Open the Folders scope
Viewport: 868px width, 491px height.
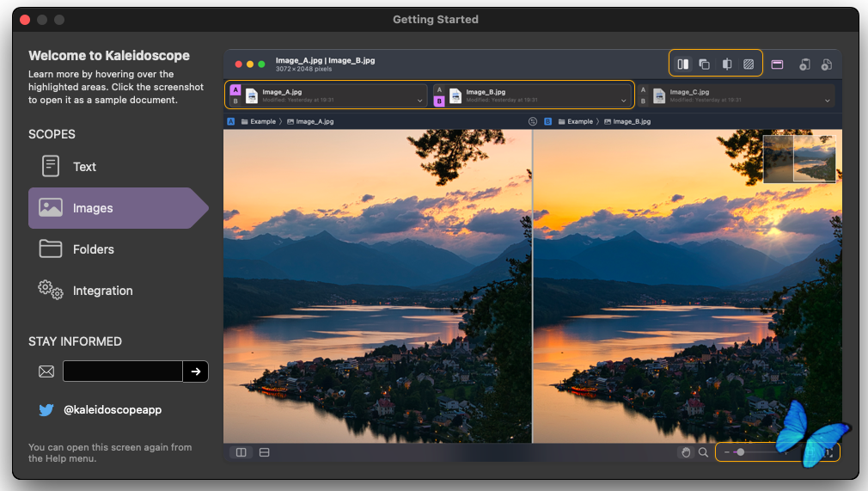(93, 249)
